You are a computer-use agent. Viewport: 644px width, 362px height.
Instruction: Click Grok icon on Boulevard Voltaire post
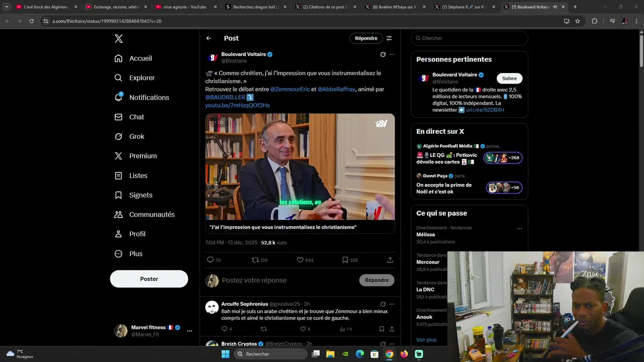[x=383, y=54]
